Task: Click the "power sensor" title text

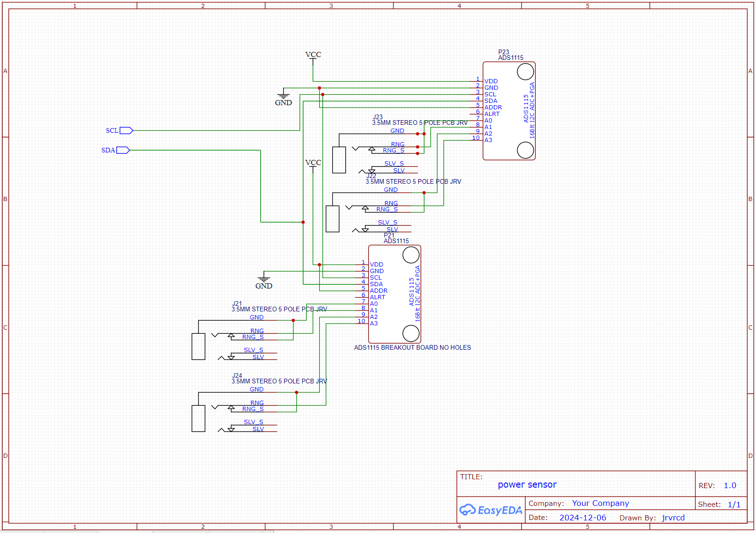Action: point(527,485)
